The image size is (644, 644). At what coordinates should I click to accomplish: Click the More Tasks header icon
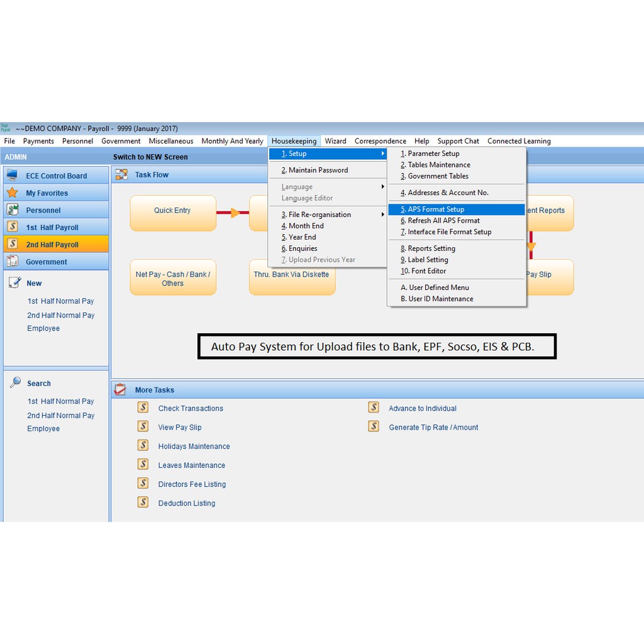120,389
